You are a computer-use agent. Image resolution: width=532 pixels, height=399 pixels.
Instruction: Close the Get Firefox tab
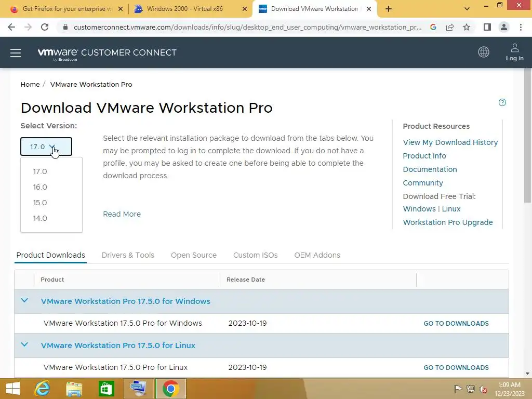pyautogui.click(x=121, y=9)
